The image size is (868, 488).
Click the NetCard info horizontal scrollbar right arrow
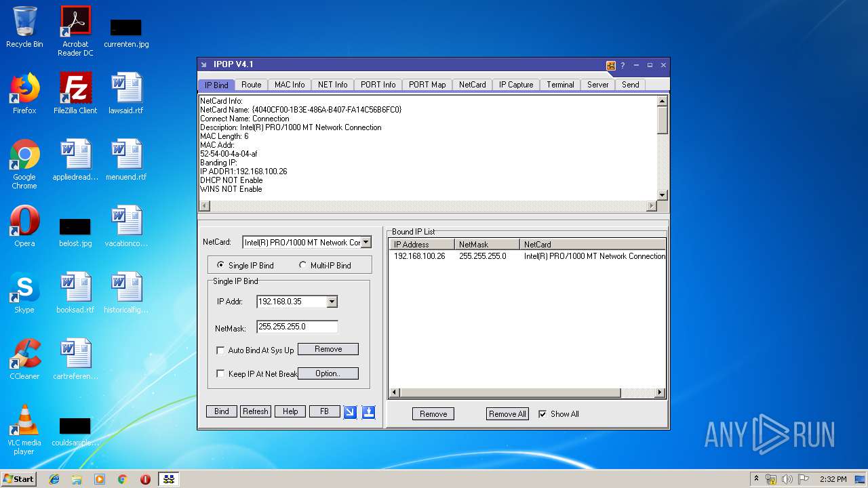pos(652,206)
